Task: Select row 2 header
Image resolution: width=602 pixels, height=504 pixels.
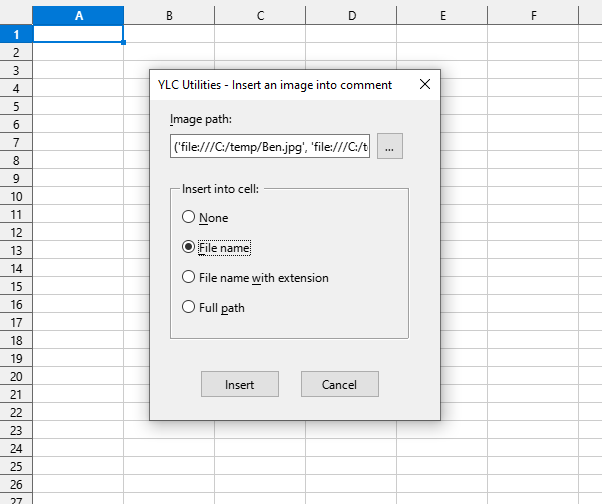Action: pos(16,52)
